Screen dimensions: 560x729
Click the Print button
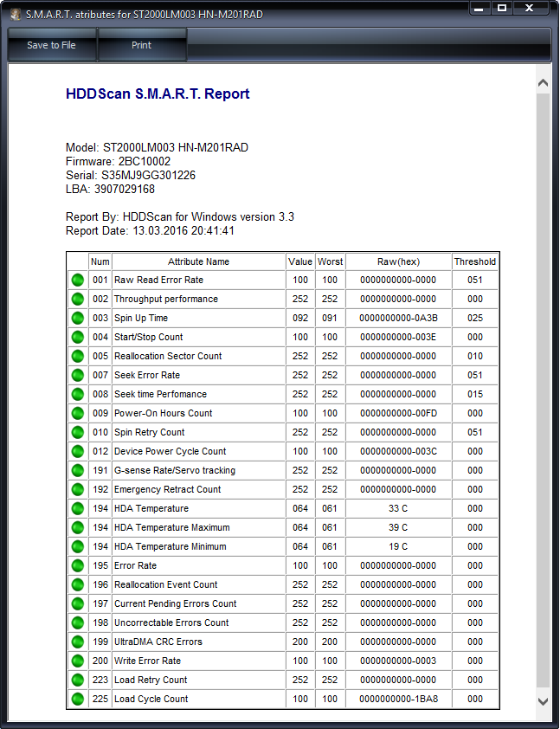point(142,45)
